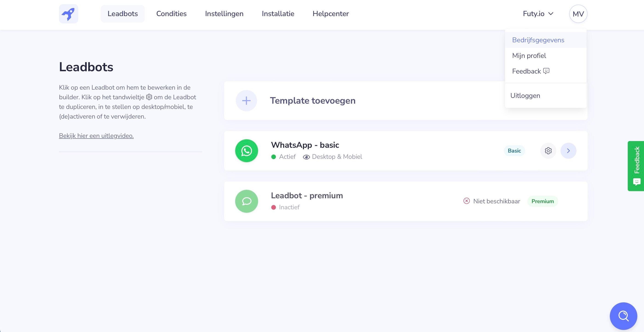Click the Leadbot premium chat bubble icon
644x332 pixels.
[246, 201]
